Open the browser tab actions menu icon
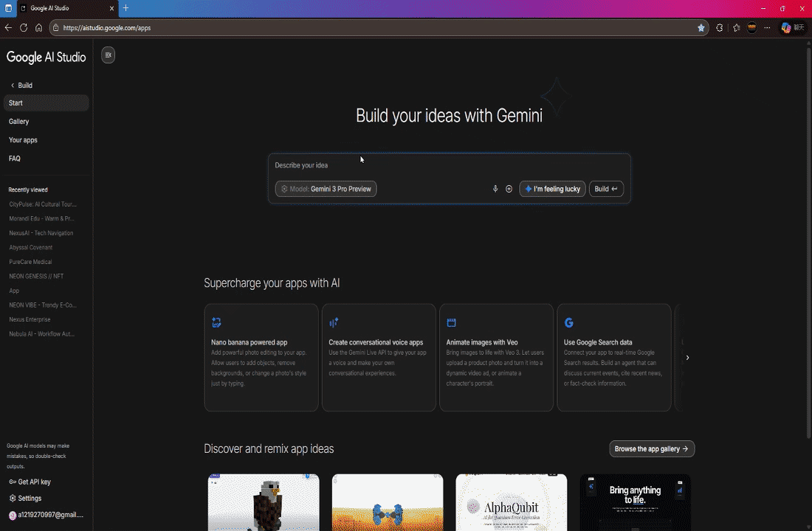The height and width of the screenshot is (531, 812). tap(8, 8)
